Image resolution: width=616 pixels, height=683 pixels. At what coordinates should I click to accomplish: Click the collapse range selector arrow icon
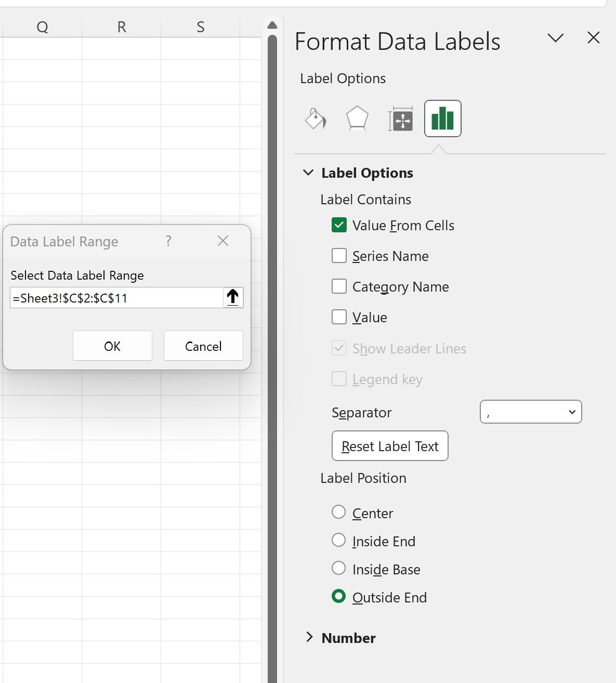pos(233,297)
